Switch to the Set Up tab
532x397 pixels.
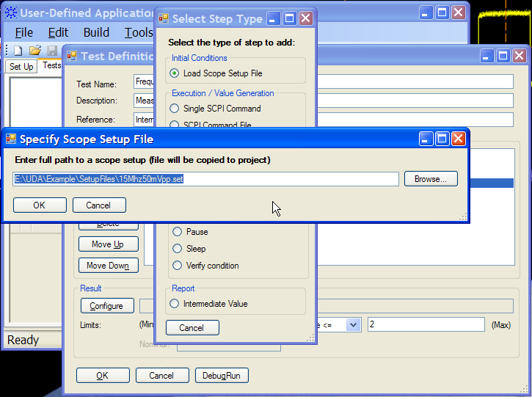pyautogui.click(x=21, y=67)
